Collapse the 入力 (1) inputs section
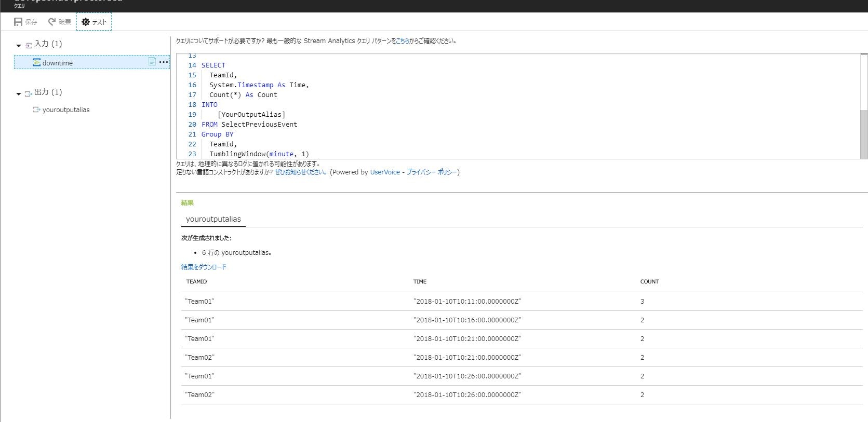The height and width of the screenshot is (422, 868). coord(19,46)
